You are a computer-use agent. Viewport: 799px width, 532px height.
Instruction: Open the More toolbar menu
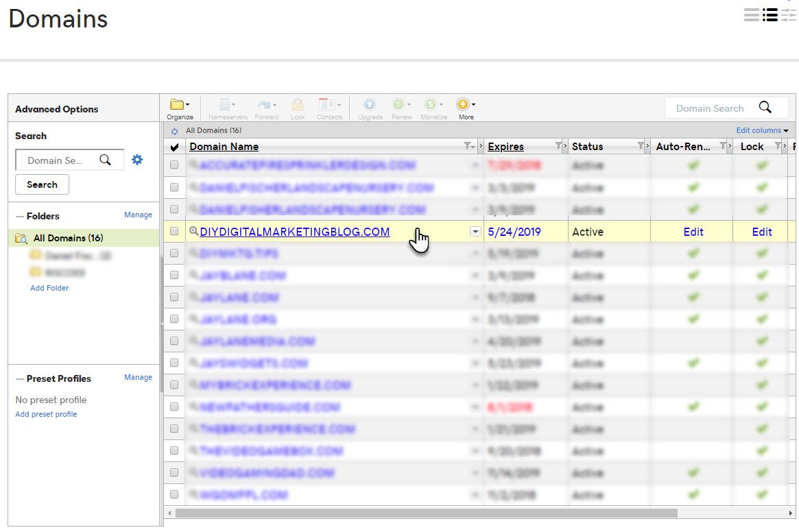[x=466, y=109]
